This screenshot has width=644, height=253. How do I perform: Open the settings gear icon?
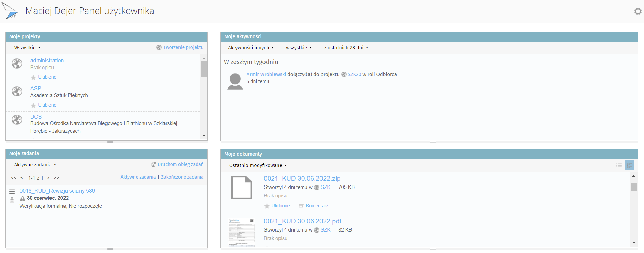[x=638, y=11]
